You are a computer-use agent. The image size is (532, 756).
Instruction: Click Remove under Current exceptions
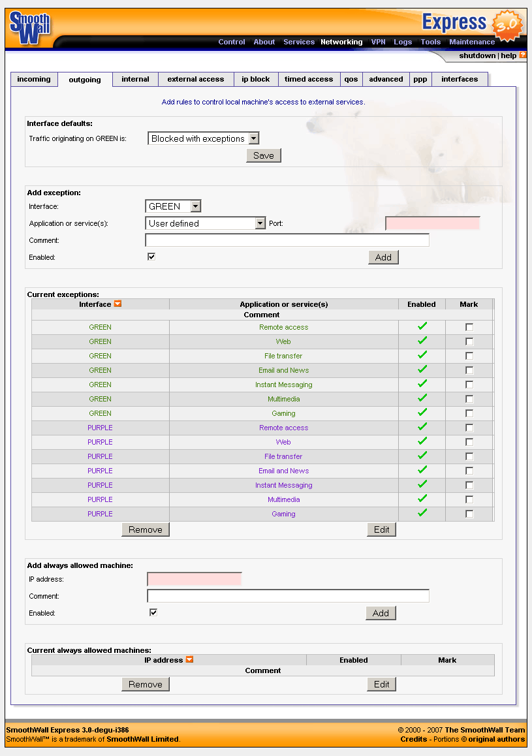(x=146, y=529)
